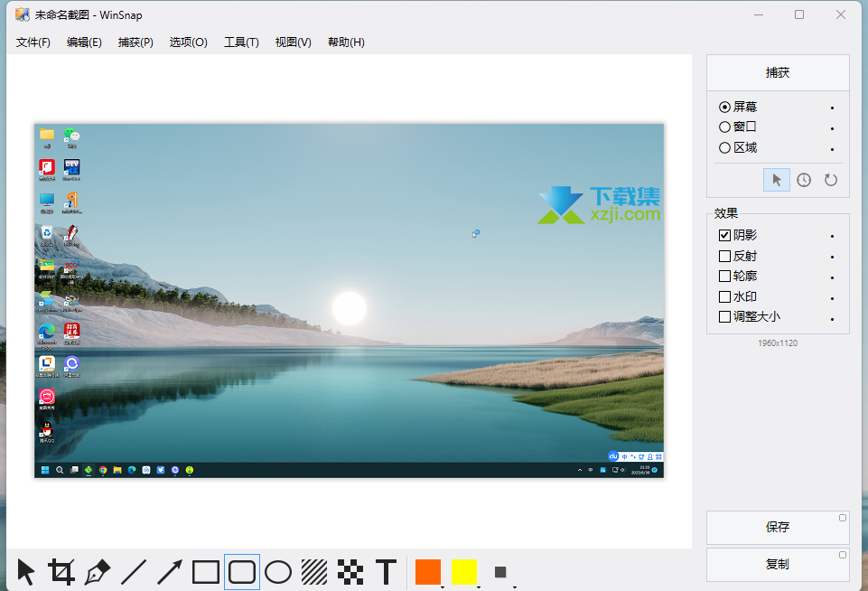Pick the orange outline color swatch

(x=428, y=572)
